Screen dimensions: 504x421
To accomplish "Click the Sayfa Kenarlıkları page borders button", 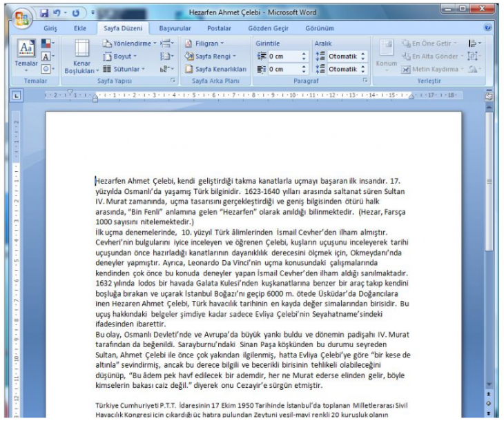I will pos(215,69).
